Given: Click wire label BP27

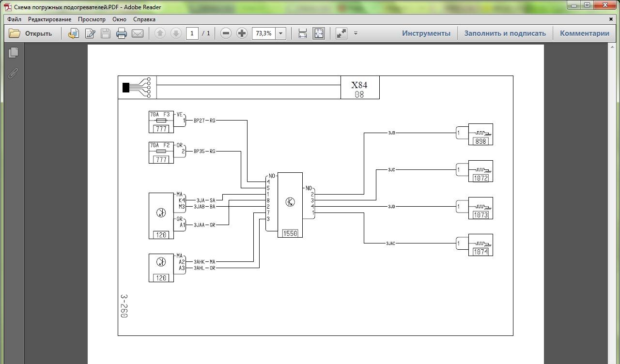Looking at the screenshot, I should coord(199,121).
